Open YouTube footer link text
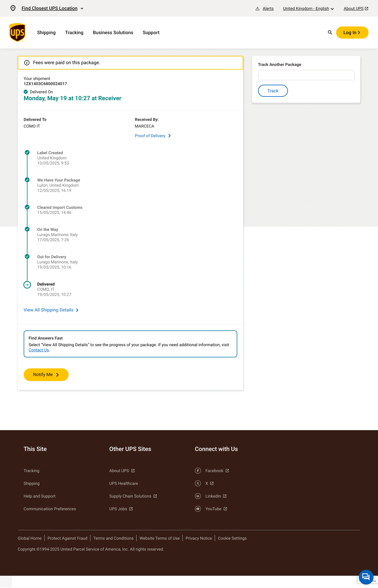Image resolution: width=378 pixels, height=588 pixels. [x=213, y=509]
